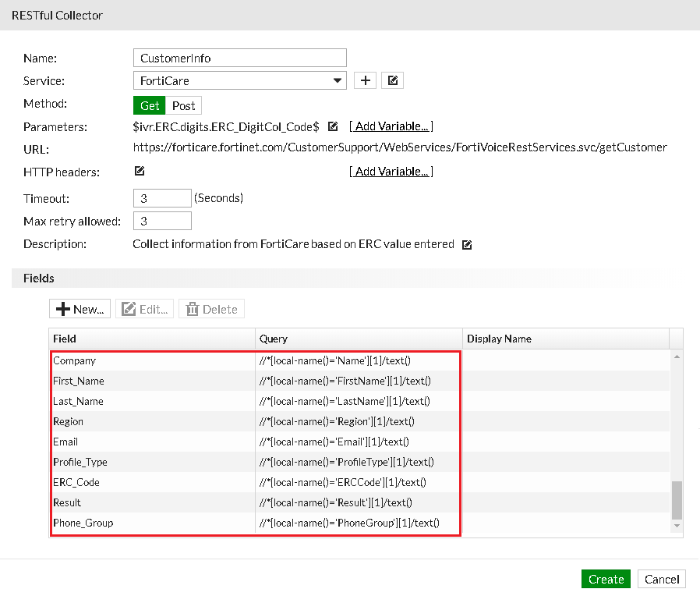Edit the Parameters value icon
The image size is (700, 596).
(x=333, y=126)
